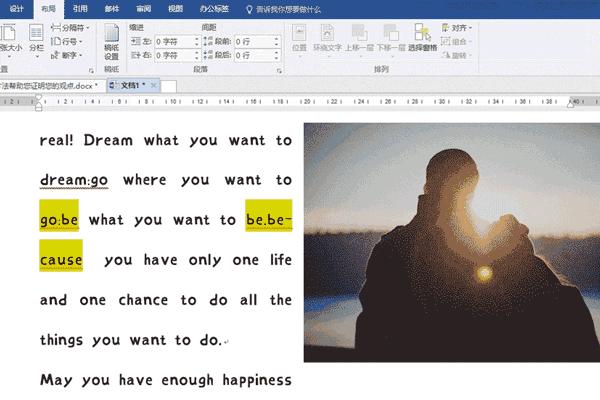Open the 办公标签 Office Tab ribbon tab
This screenshot has width=600, height=400.
click(x=214, y=9)
